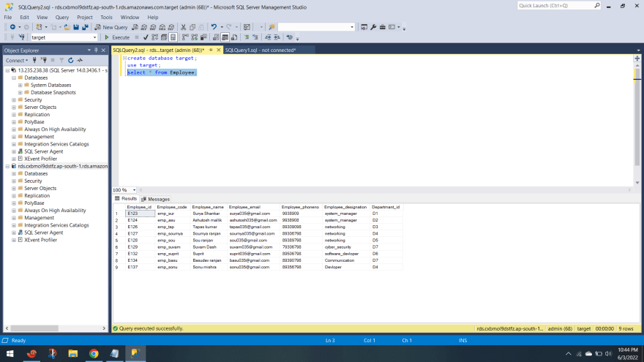Click the Find in Files icon
Image resolution: width=644 pixels, height=362 pixels.
click(272, 27)
